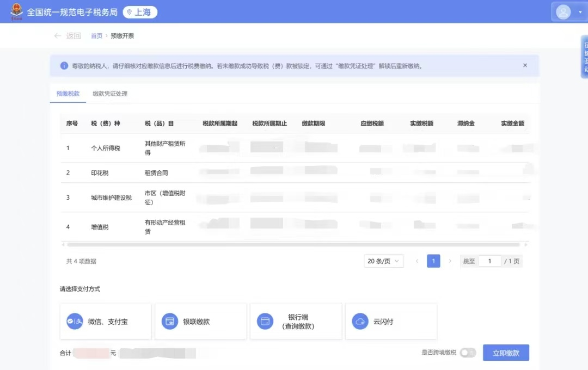Select 微信、支付宝 payment icon

pyautogui.click(x=75, y=321)
